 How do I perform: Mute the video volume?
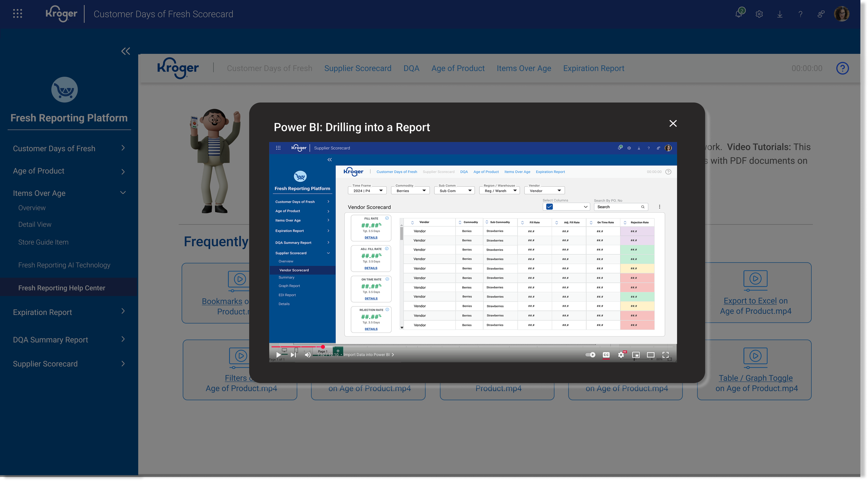[x=308, y=355]
